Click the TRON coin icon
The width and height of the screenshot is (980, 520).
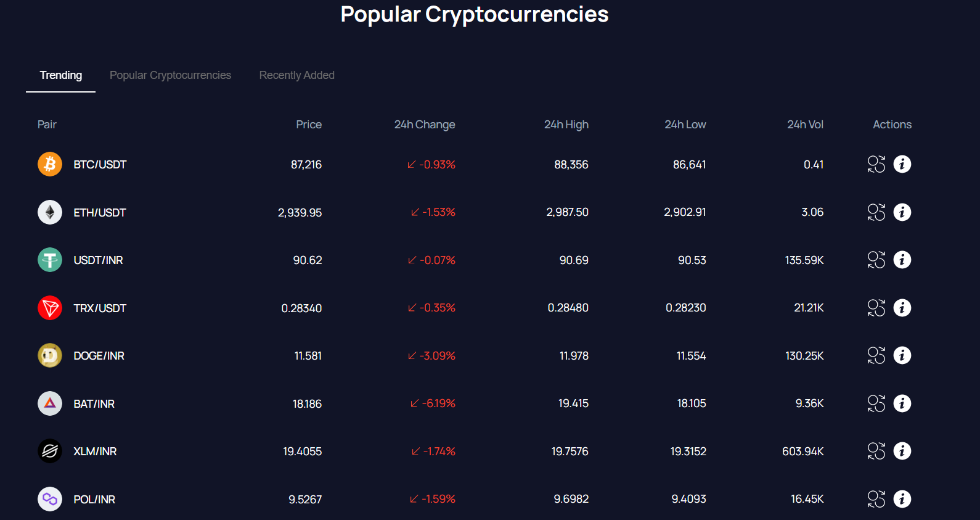pyautogui.click(x=49, y=308)
